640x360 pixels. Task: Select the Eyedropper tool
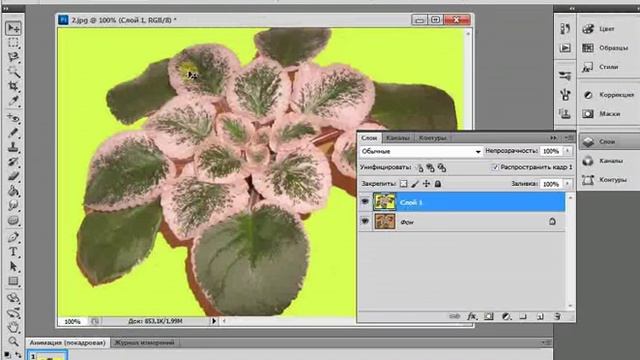[13, 101]
